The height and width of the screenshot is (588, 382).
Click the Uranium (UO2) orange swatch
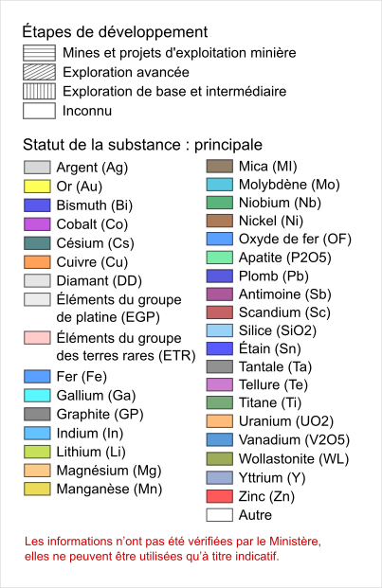click(x=220, y=421)
